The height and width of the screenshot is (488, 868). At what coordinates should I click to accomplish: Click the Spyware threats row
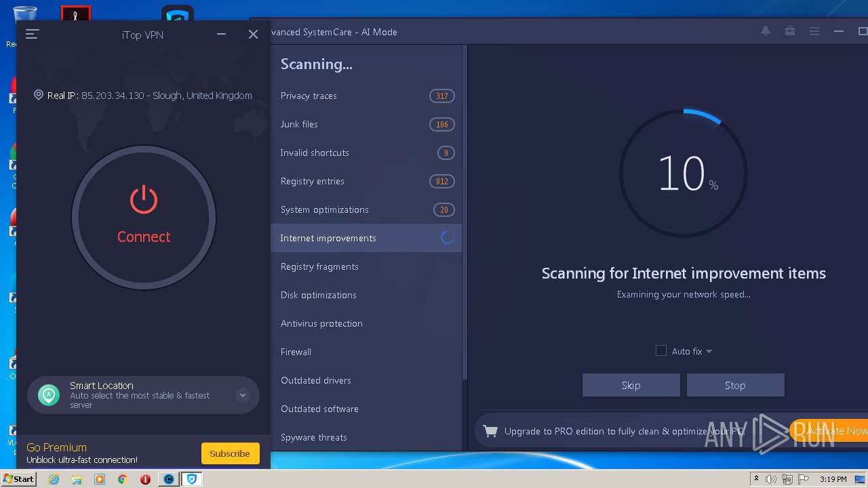(x=366, y=437)
